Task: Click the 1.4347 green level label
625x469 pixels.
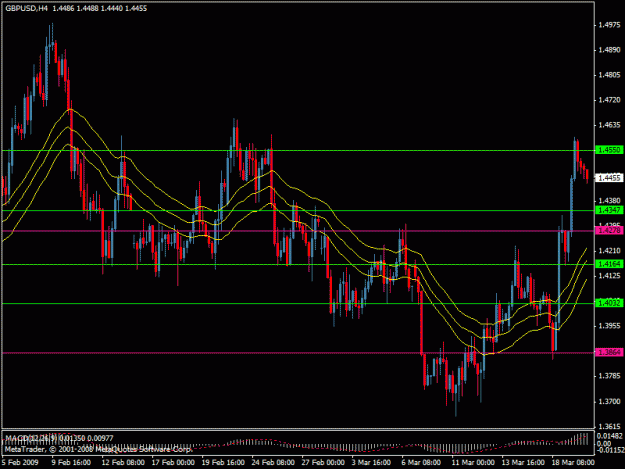Action: (x=609, y=210)
